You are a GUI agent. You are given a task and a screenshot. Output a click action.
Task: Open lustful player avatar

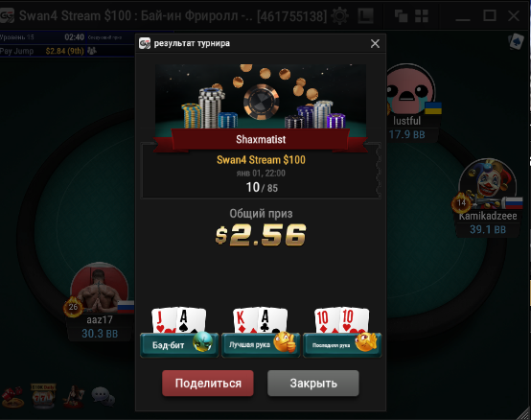(x=410, y=89)
